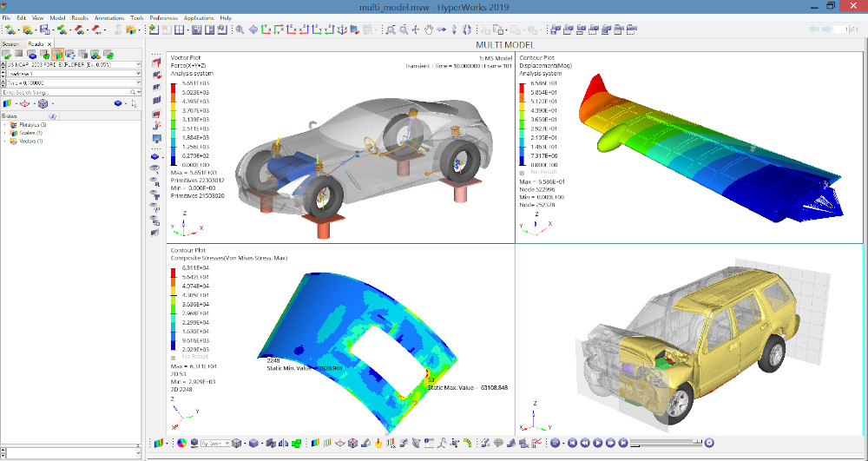Click the entity search input field

[x=65, y=91]
